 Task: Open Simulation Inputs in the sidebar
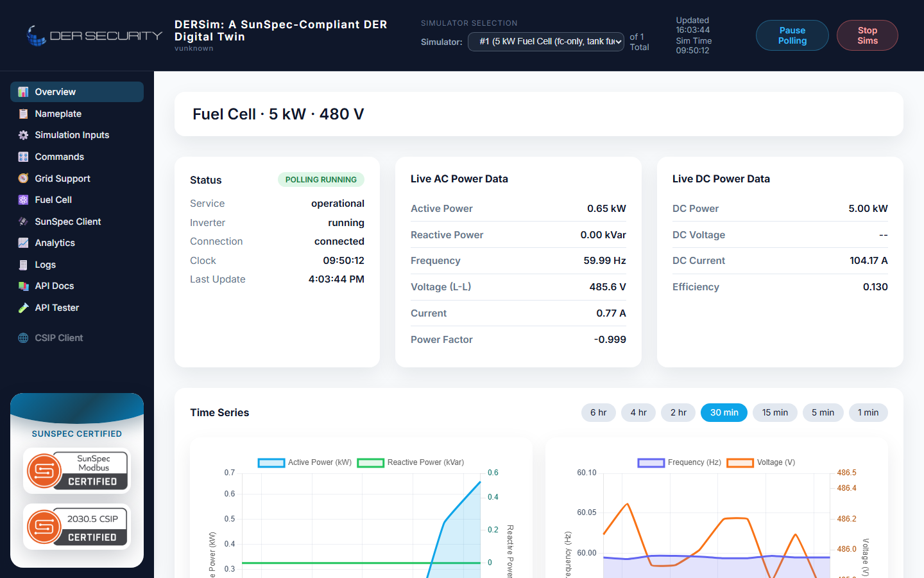tap(77, 135)
